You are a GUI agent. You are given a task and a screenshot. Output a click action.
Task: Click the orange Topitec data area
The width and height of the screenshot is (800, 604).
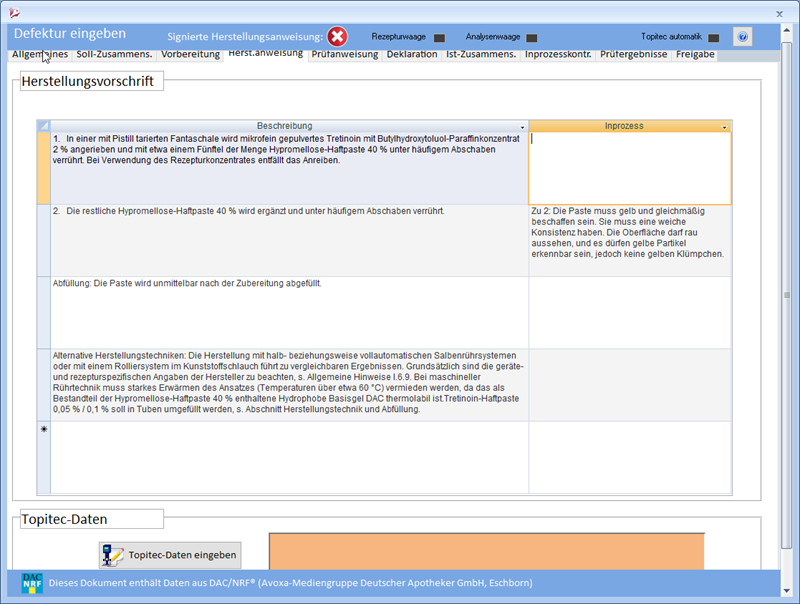486,551
